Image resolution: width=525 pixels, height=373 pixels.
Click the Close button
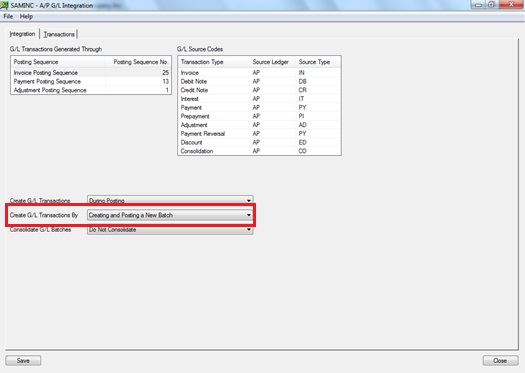(x=500, y=361)
